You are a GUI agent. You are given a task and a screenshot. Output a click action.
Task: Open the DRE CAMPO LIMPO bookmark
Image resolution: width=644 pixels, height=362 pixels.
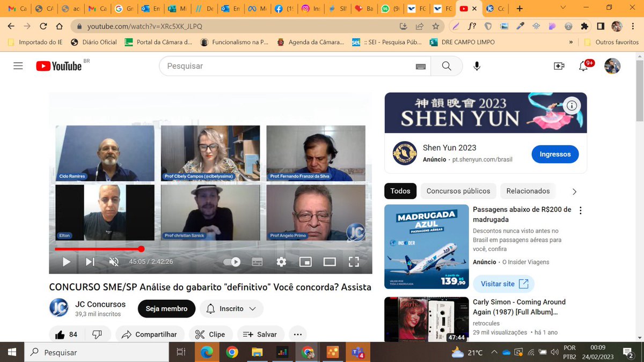pos(462,42)
